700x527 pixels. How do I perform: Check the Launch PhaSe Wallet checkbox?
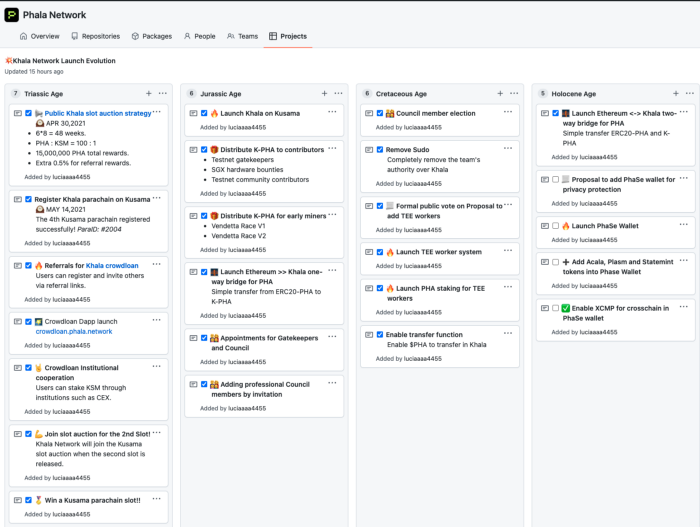(x=555, y=226)
